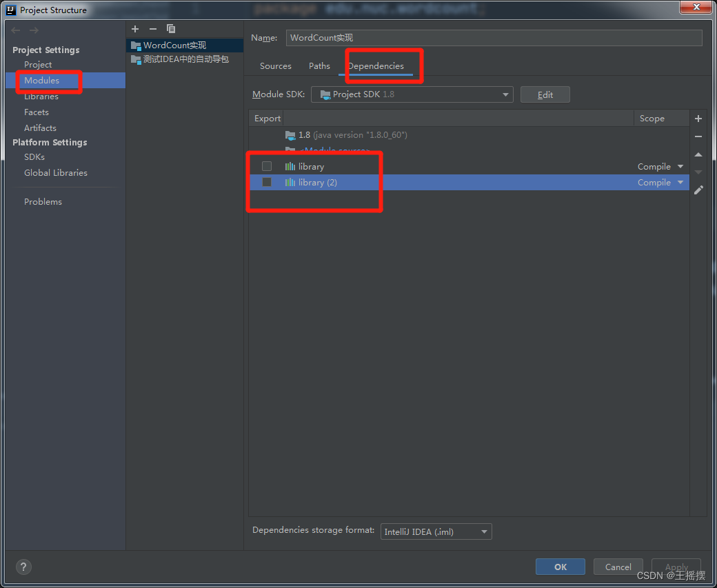The height and width of the screenshot is (588, 717).
Task: Open Problems section
Action: pos(43,202)
